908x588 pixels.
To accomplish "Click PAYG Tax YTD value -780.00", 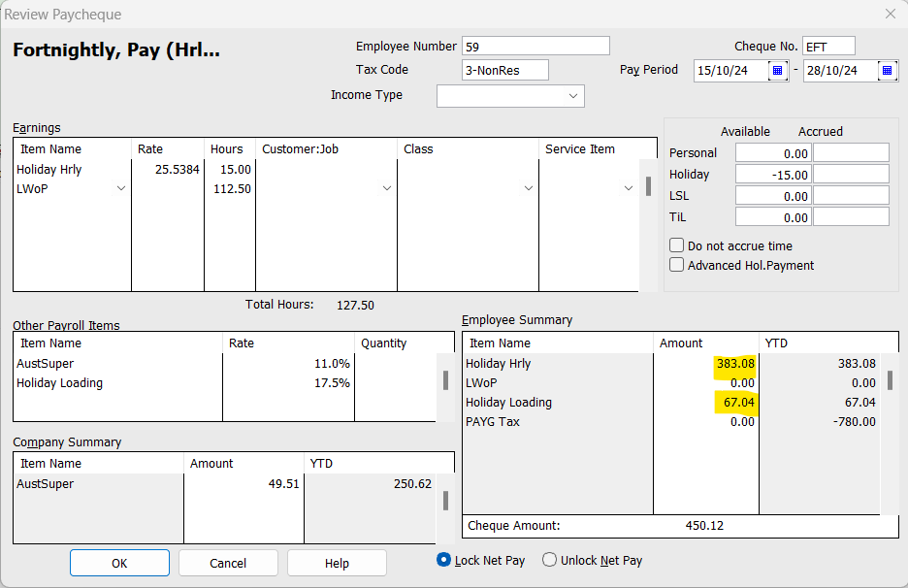I will tap(855, 422).
